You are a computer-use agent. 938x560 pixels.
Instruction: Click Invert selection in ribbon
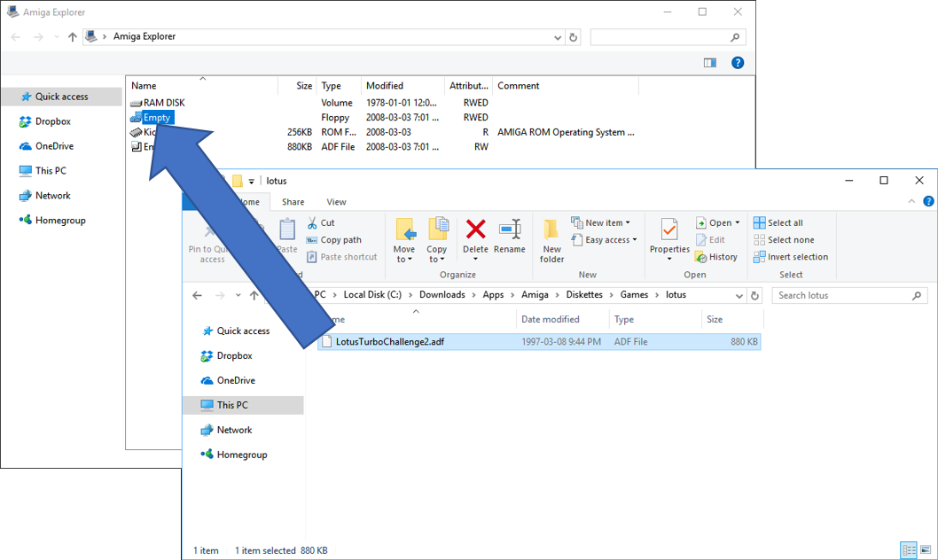point(791,257)
